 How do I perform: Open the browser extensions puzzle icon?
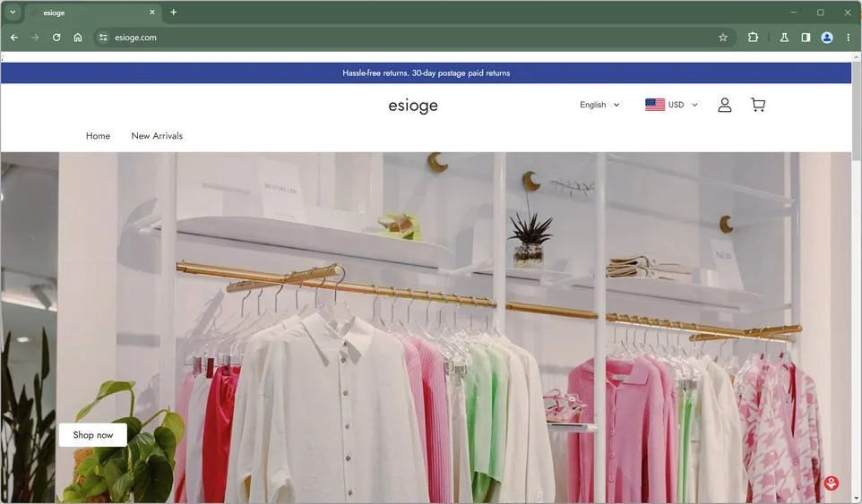click(x=754, y=38)
